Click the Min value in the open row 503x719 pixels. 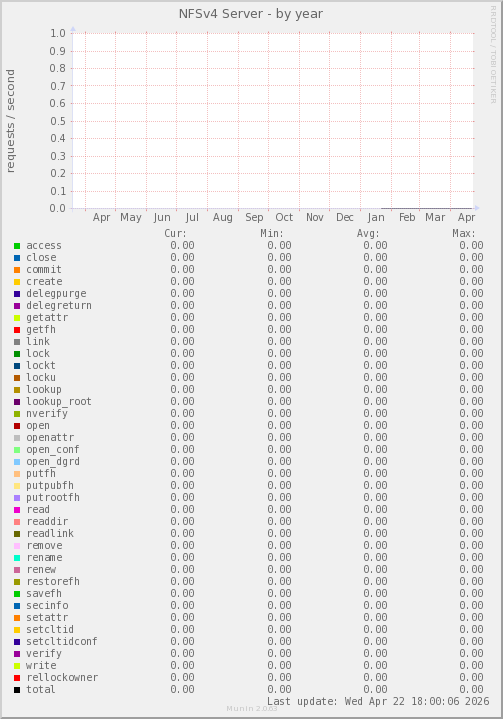click(x=279, y=425)
